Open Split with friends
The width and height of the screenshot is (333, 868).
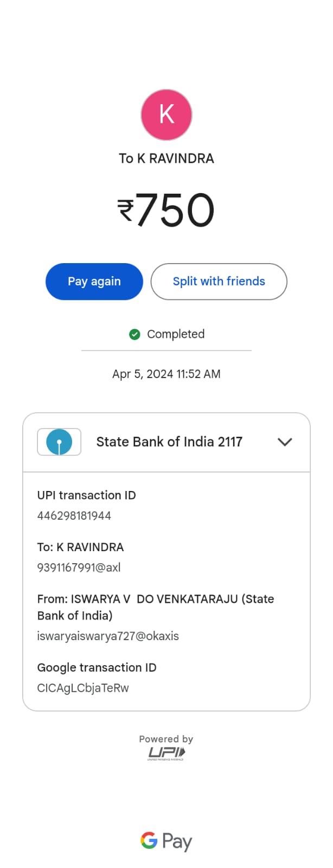click(x=219, y=282)
